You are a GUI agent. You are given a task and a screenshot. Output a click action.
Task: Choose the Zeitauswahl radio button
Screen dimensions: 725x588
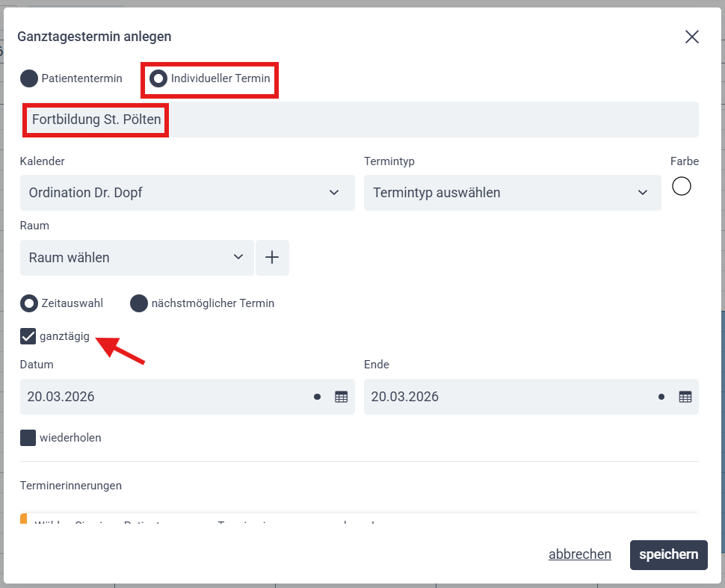(x=29, y=303)
